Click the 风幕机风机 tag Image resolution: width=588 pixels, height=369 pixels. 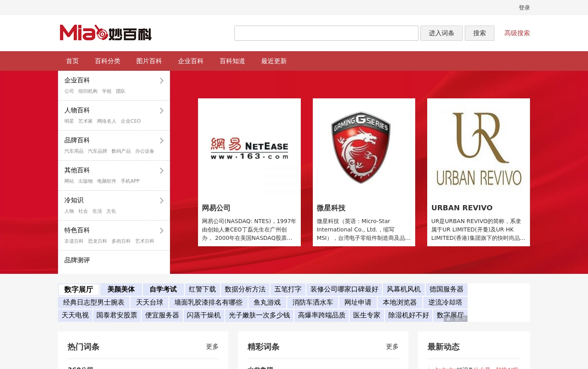pyautogui.click(x=404, y=289)
